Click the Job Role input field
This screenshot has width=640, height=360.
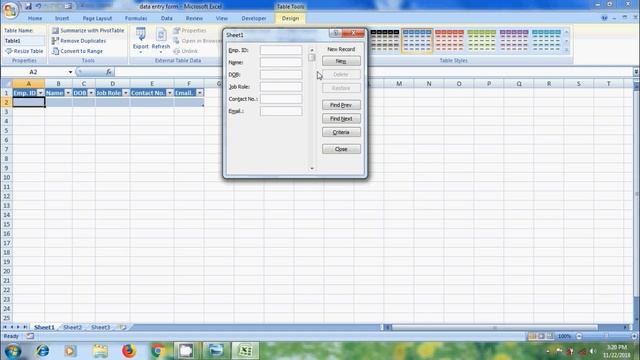(x=281, y=87)
